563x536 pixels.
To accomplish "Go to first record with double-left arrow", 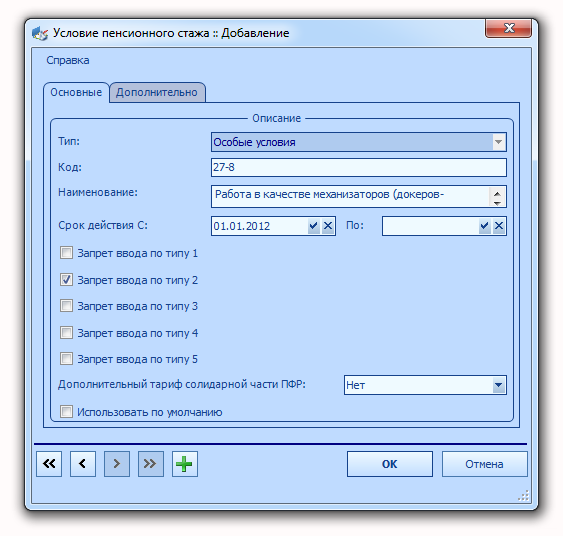I will (49, 463).
